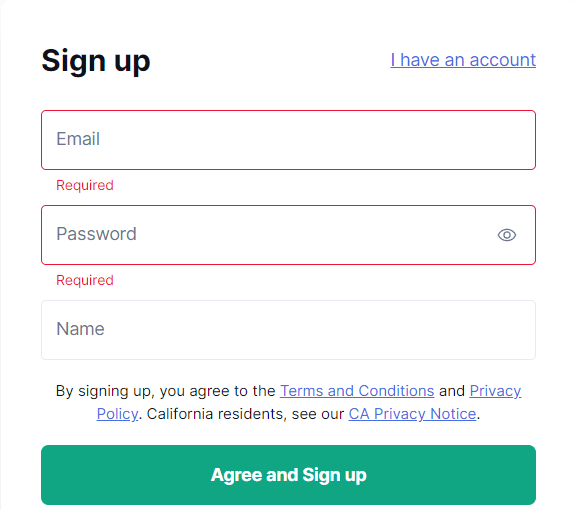Click the 'By signing up' agreement text
This screenshot has height=510, width=572.
(103, 391)
